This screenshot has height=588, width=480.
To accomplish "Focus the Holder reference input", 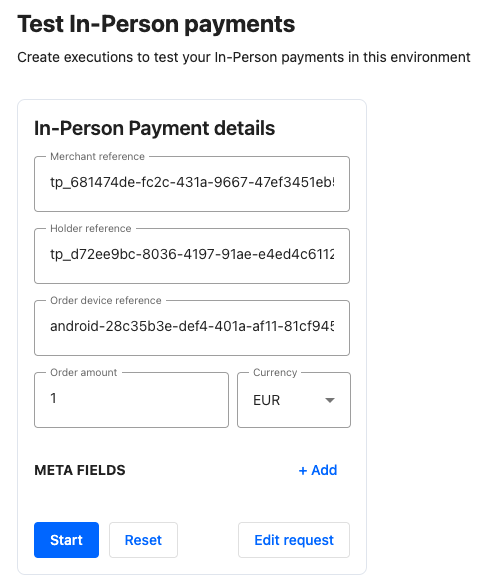I will tap(192, 256).
